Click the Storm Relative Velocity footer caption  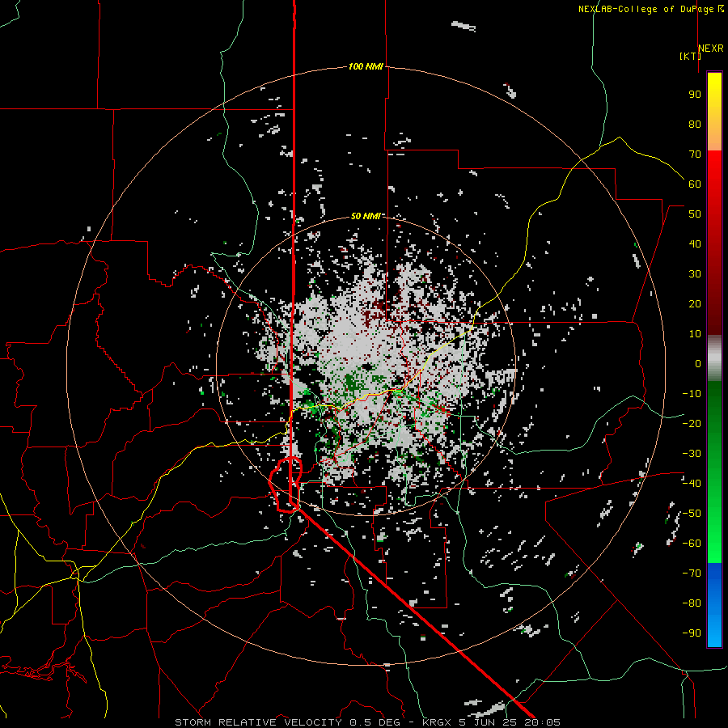(367, 722)
